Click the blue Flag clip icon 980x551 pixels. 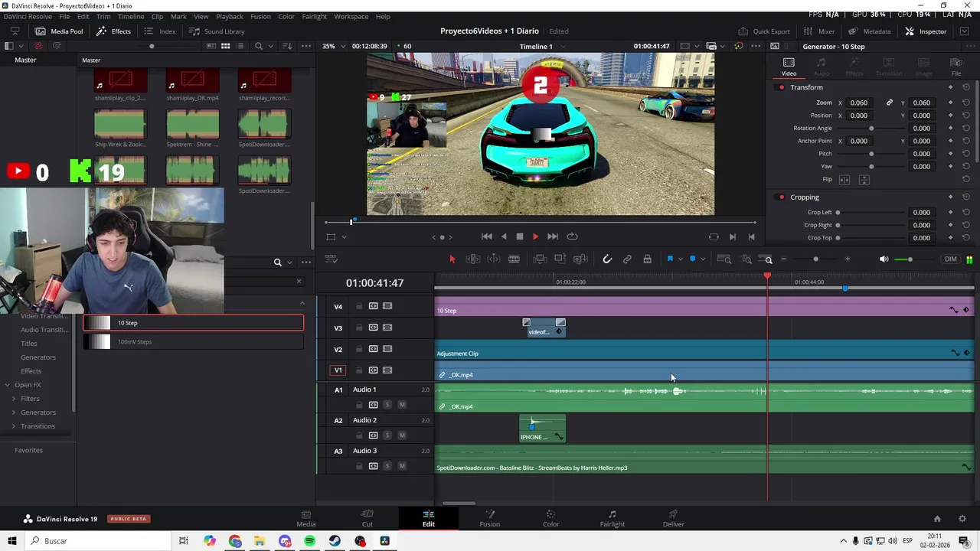click(x=670, y=259)
